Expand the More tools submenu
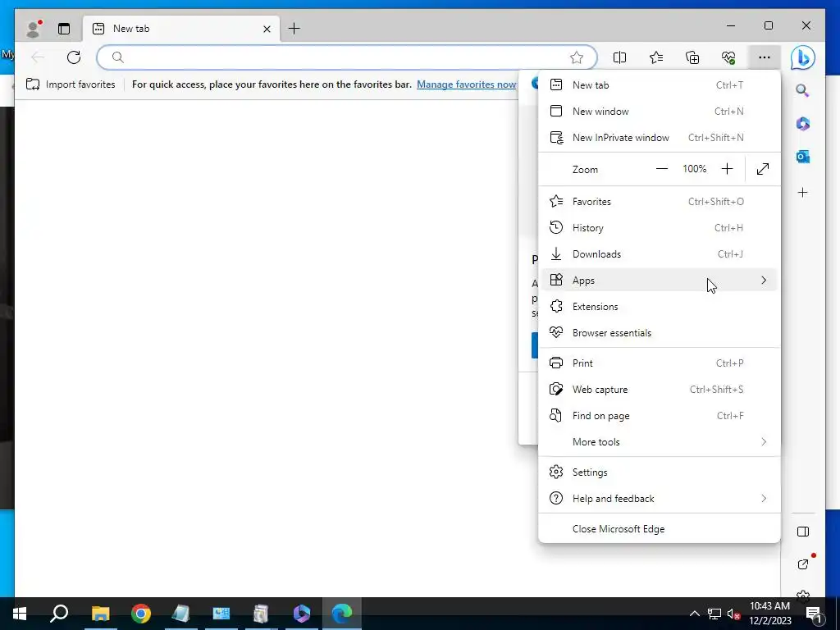 coord(660,441)
